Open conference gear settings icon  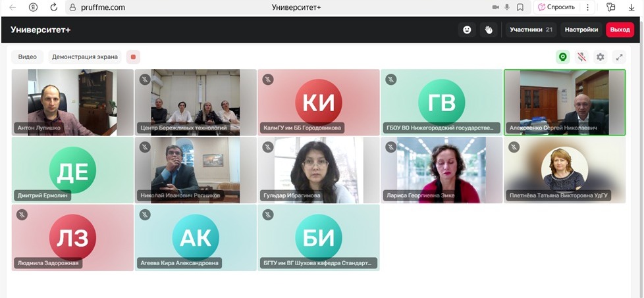pos(601,57)
